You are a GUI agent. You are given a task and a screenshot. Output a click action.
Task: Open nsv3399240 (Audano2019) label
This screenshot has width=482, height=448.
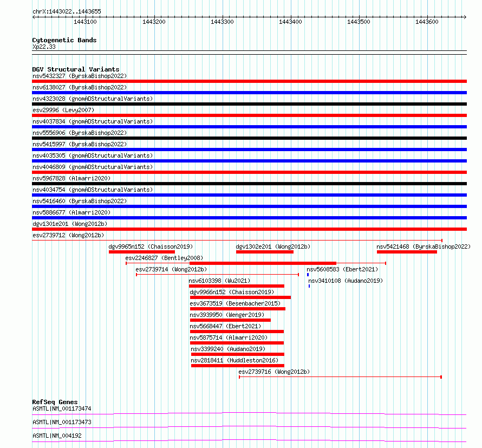click(228, 349)
